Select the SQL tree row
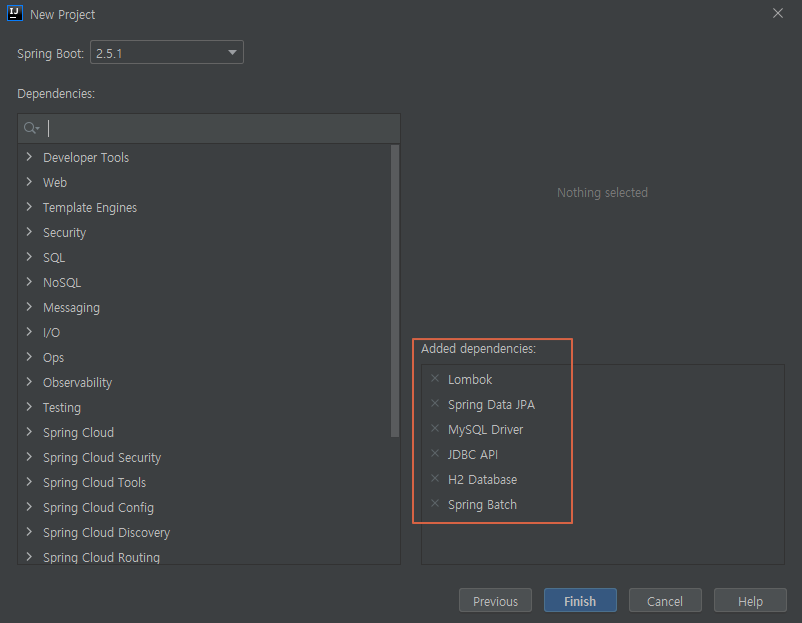 tap(204, 258)
